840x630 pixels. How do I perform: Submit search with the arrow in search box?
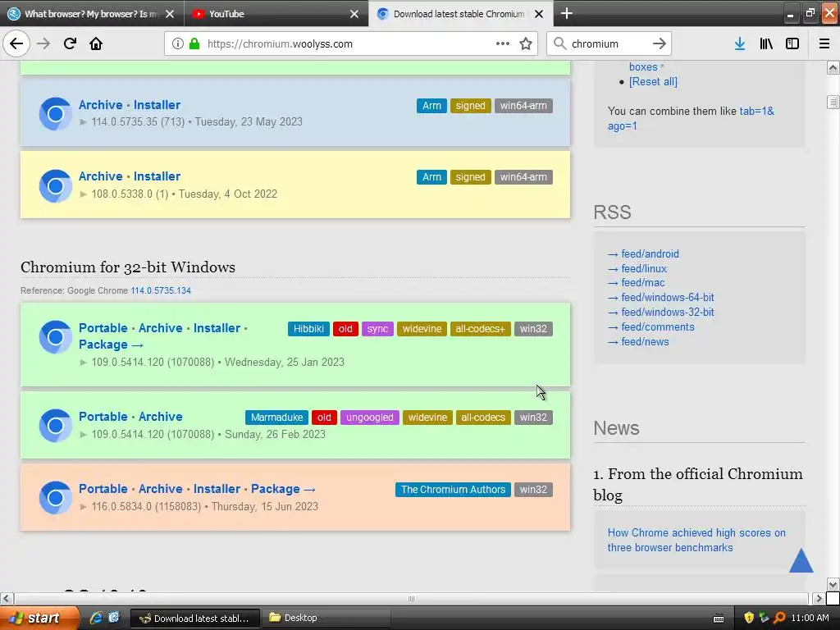click(660, 43)
